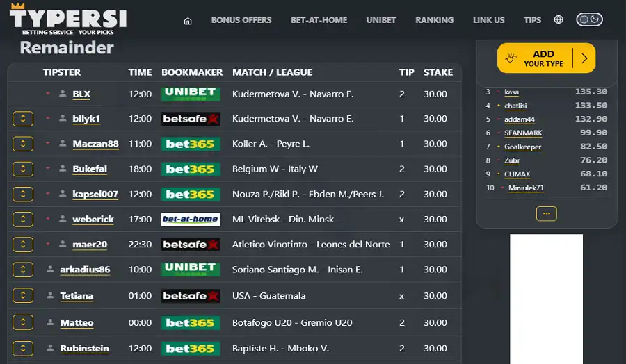This screenshot has width=626, height=364.
Task: Click the Unibet logo in arkadius86 row
Action: tap(191, 270)
